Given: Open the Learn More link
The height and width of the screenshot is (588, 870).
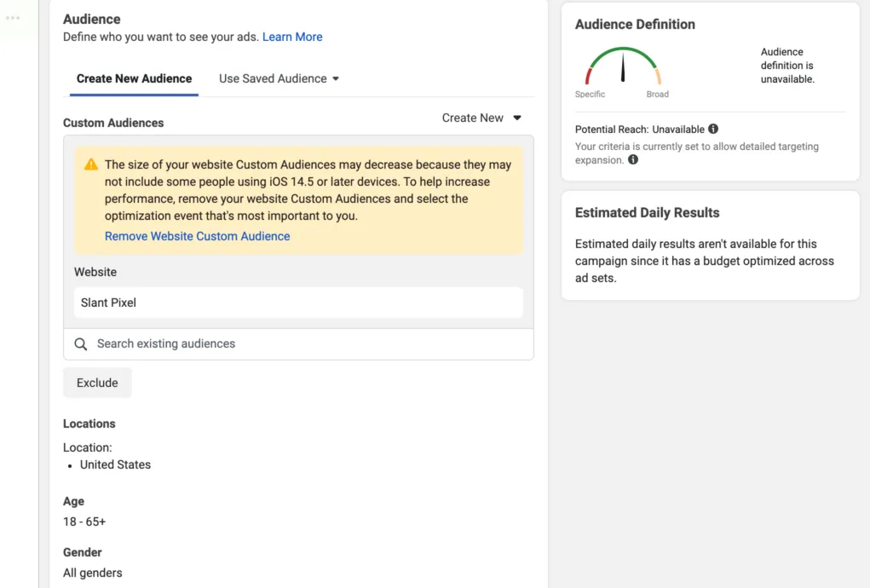Looking at the screenshot, I should pos(292,37).
